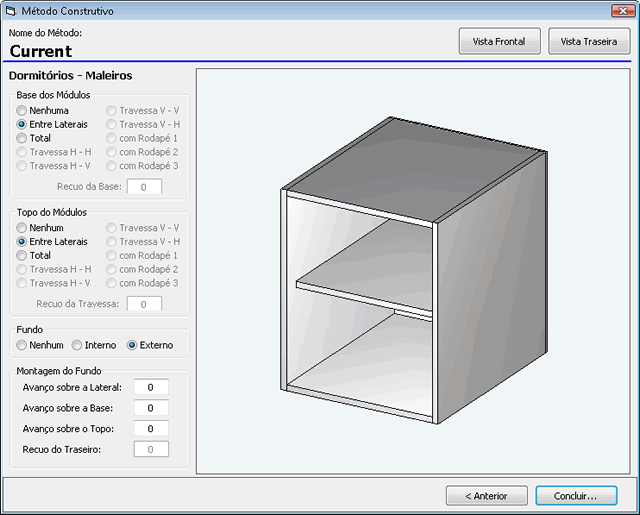Choose Total under Topo do Módulos
This screenshot has width=640, height=515.
coord(33,255)
